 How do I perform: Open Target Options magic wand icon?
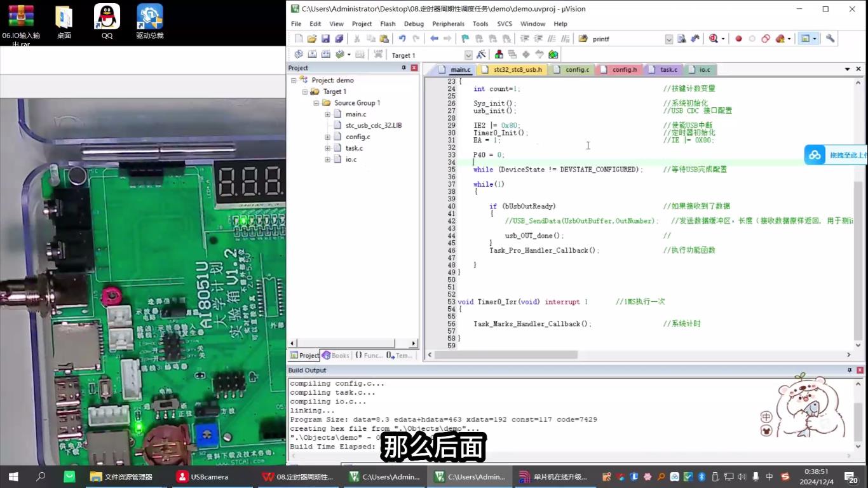point(481,55)
